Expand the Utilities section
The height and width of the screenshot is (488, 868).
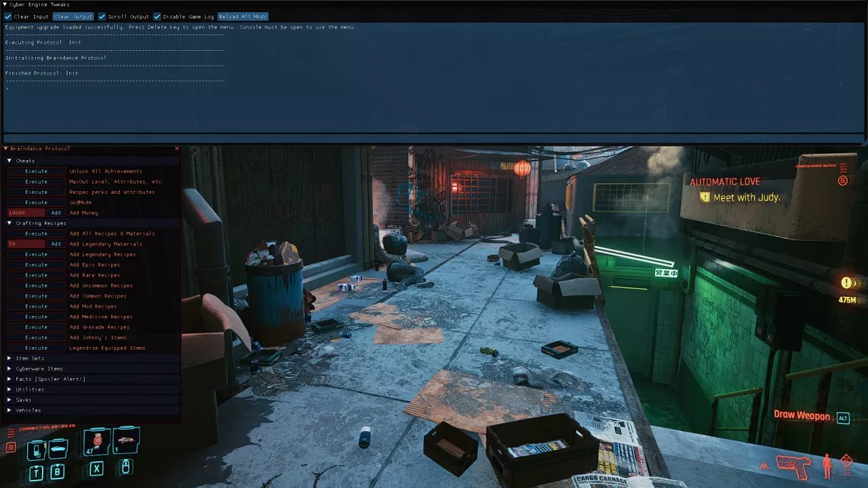pos(9,389)
